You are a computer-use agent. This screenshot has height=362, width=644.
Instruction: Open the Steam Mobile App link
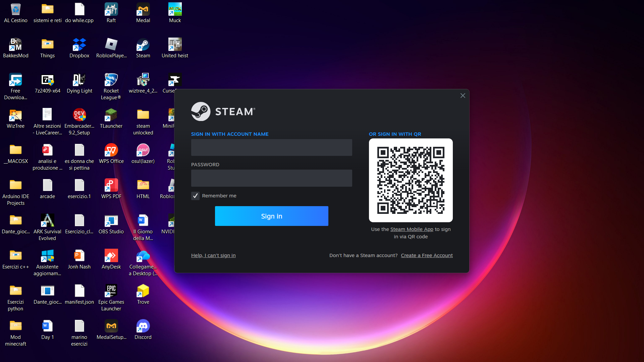click(412, 229)
